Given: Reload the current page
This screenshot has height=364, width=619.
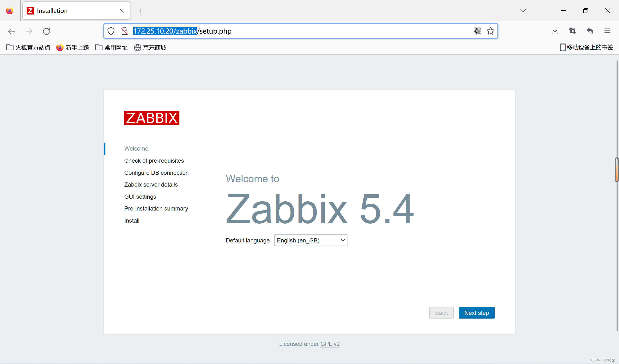Looking at the screenshot, I should (x=46, y=31).
